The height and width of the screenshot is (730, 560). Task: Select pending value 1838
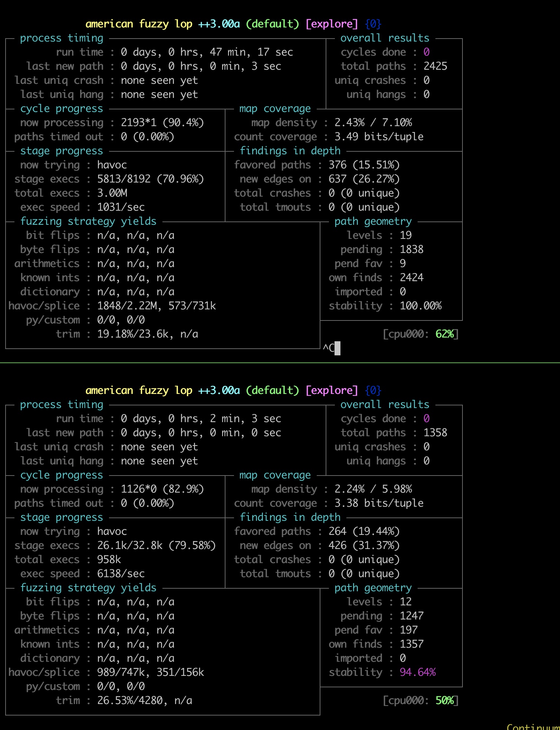412,249
